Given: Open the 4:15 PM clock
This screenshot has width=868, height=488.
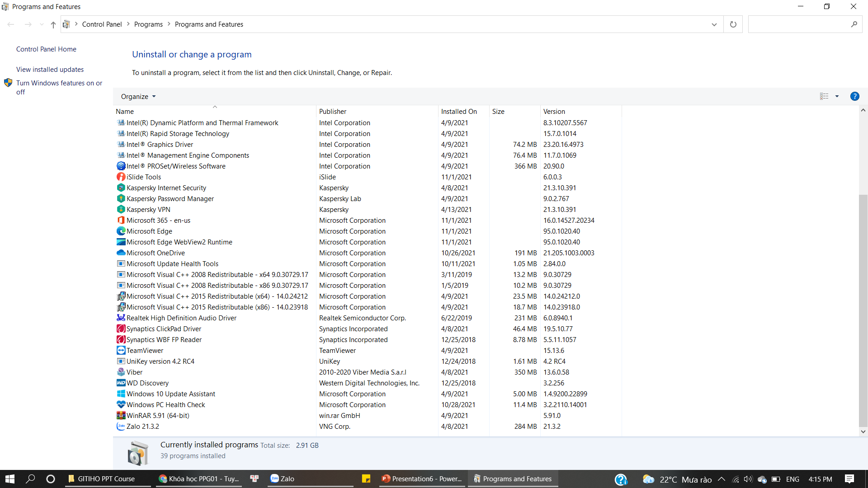Looking at the screenshot, I should (820, 479).
